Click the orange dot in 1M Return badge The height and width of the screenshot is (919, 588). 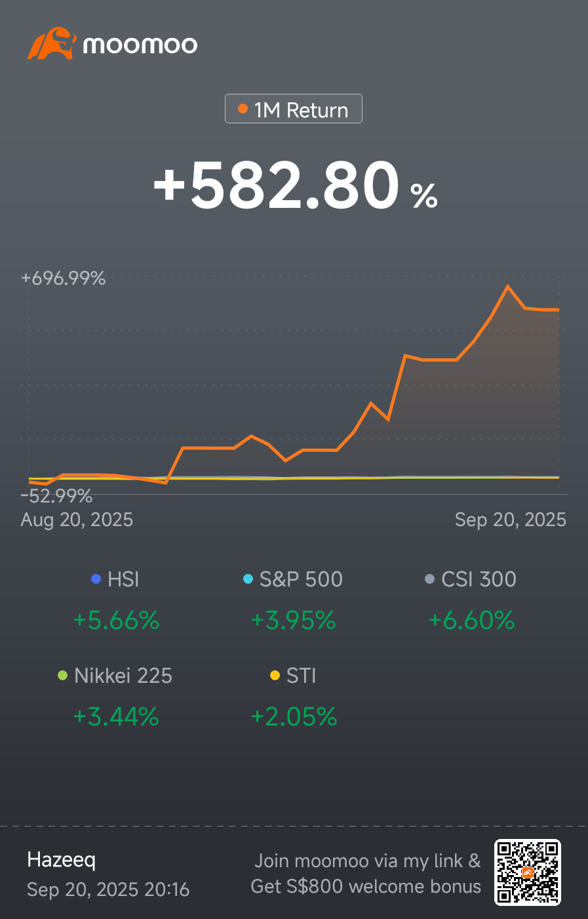[x=243, y=109]
